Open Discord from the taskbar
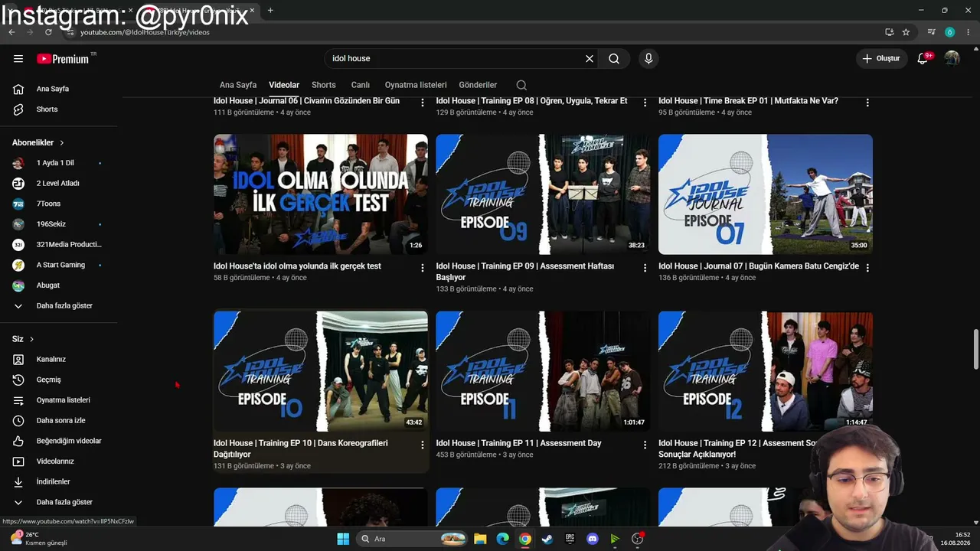This screenshot has height=551, width=980. [592, 539]
